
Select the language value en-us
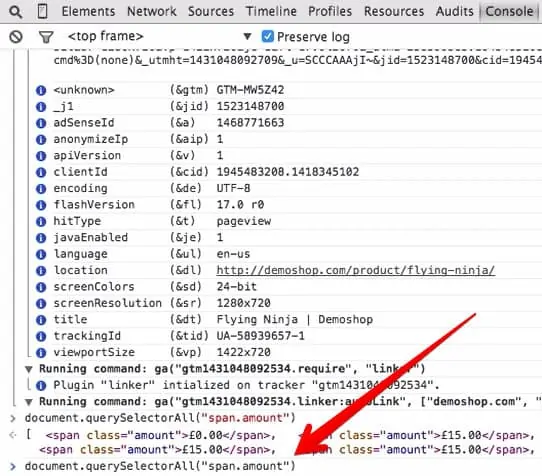[x=233, y=254]
